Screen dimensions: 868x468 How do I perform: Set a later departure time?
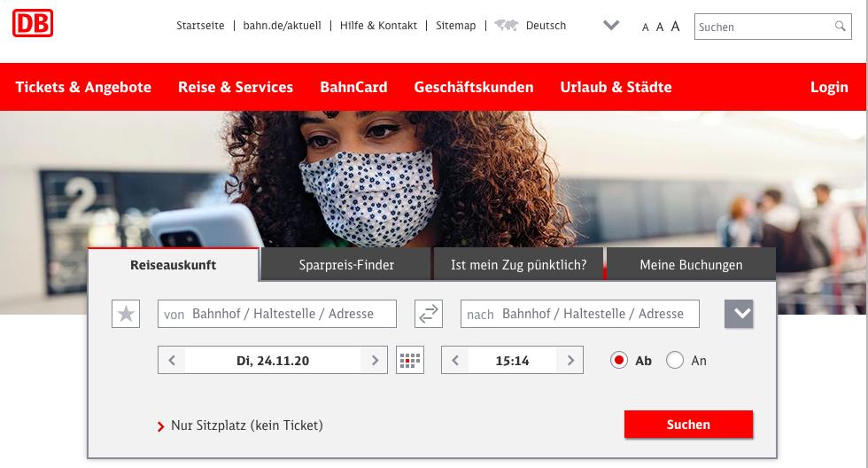tap(570, 361)
